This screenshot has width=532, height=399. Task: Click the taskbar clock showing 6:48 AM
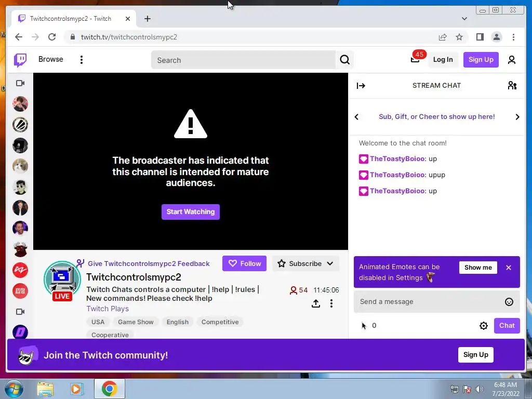(506, 389)
